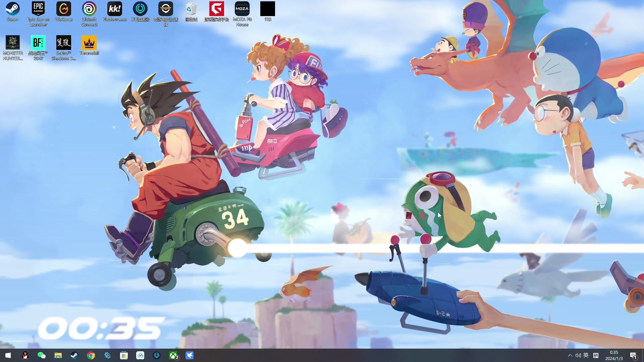
Task: Open the notification action center
Action: pyautogui.click(x=633, y=355)
